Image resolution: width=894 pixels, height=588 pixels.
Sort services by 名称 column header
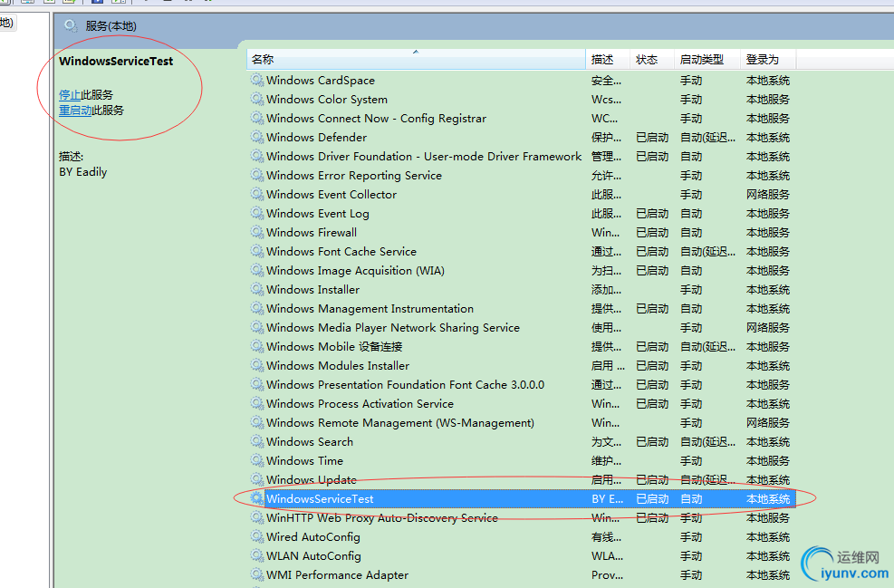[x=417, y=59]
